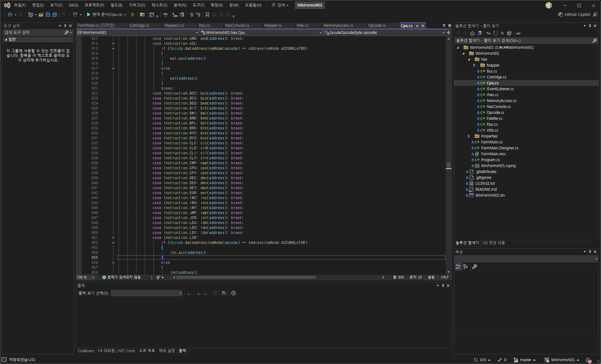Screen dimensions: 601x364
Task: Open startup item dropdown next to 현재 문서(Cpu.cs)
Action: (x=125, y=15)
